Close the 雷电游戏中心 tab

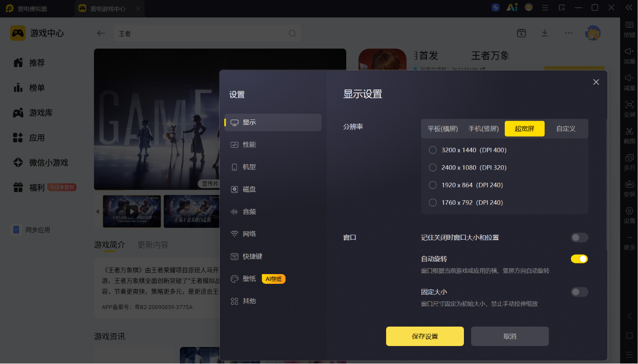tap(138, 8)
